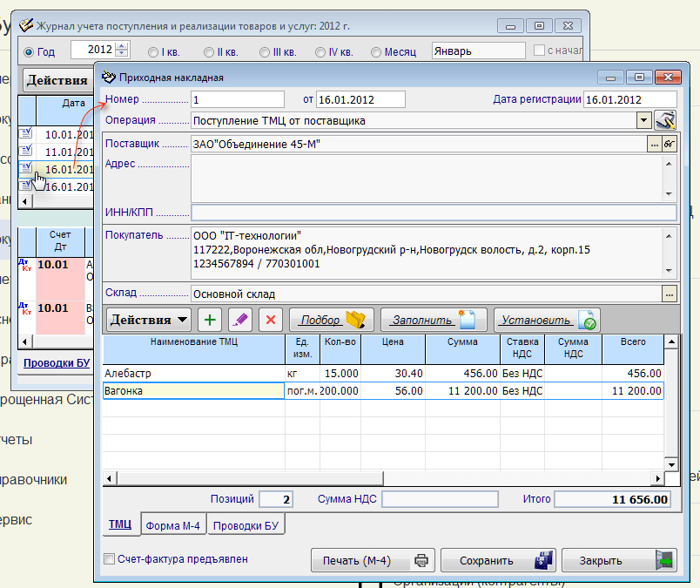Image resolution: width=700 pixels, height=588 pixels.
Task: Click the Итого total field
Action: click(x=612, y=499)
